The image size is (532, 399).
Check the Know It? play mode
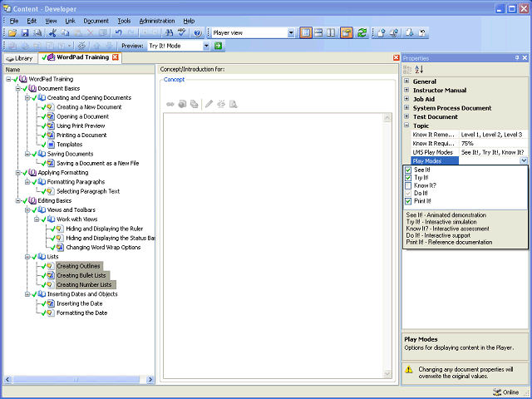tap(408, 185)
